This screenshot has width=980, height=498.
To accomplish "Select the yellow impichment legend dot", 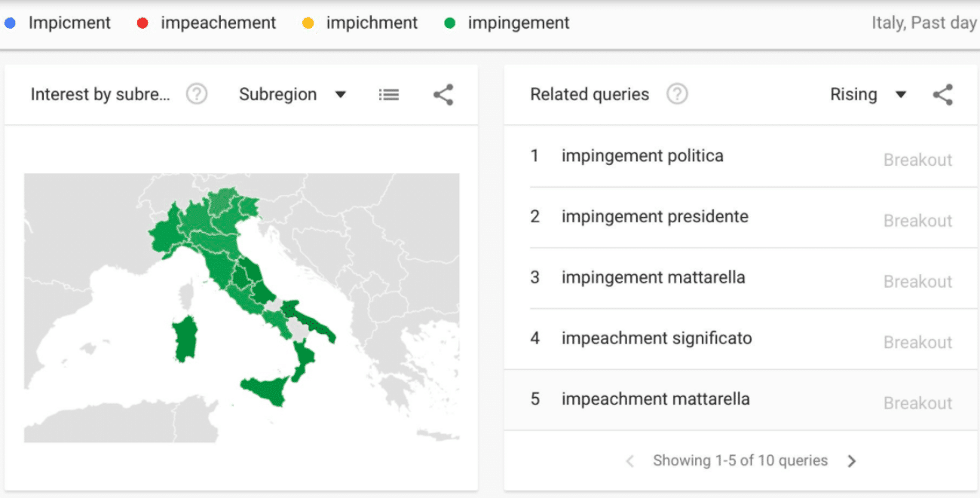I will click(x=308, y=23).
